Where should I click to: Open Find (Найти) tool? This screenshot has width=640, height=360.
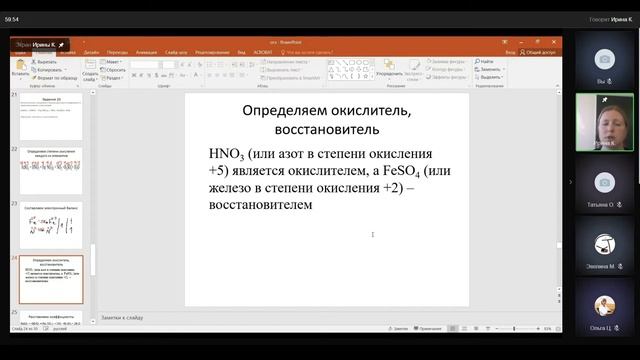484,61
